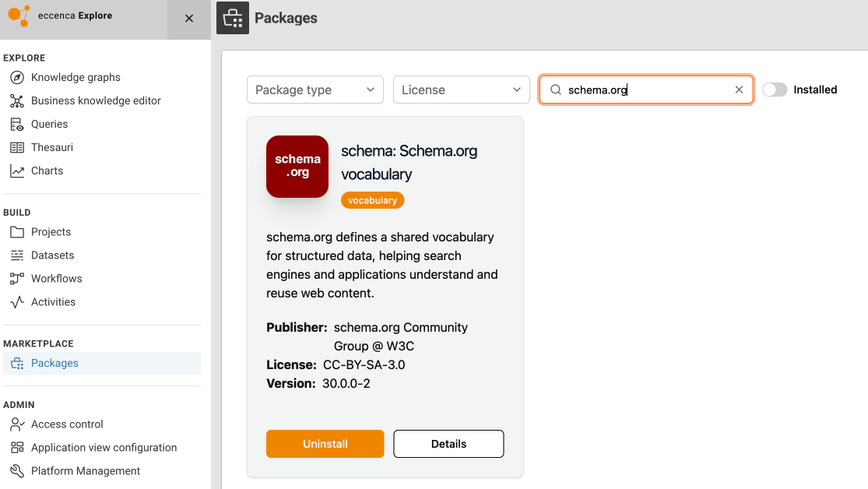
Task: Click the Workflows icon
Action: point(17,279)
